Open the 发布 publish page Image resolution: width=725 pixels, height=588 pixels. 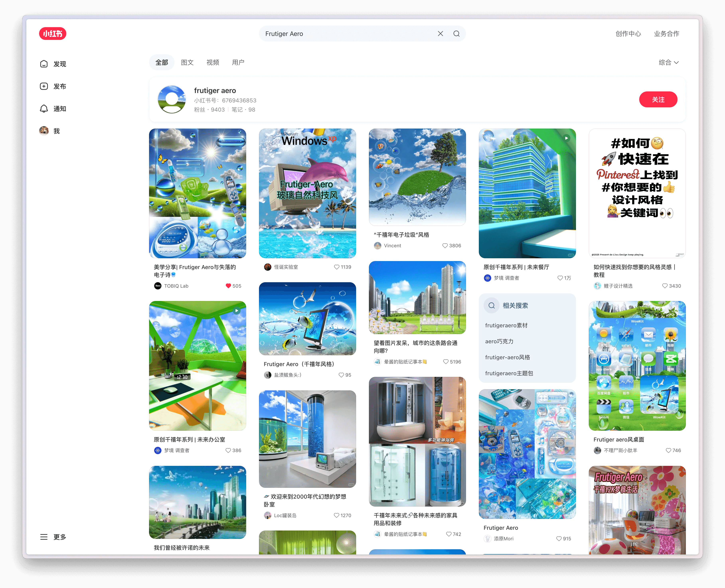[53, 86]
